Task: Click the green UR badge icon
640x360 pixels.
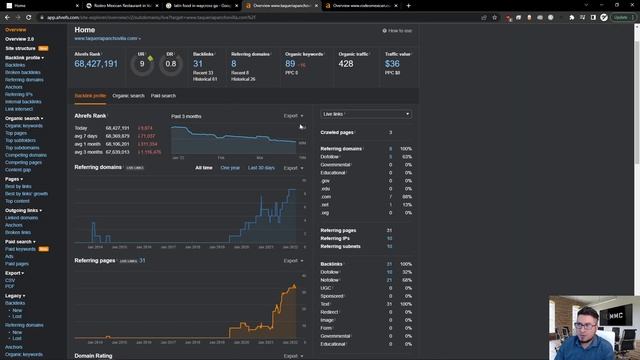Action: 151,58
